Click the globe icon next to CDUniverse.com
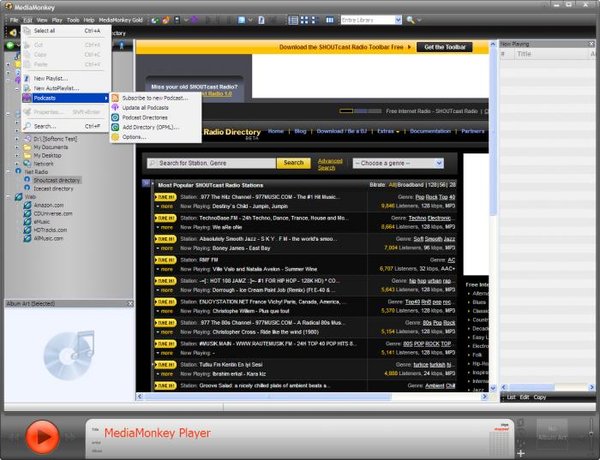Image resolution: width=600 pixels, height=460 pixels. [x=28, y=214]
